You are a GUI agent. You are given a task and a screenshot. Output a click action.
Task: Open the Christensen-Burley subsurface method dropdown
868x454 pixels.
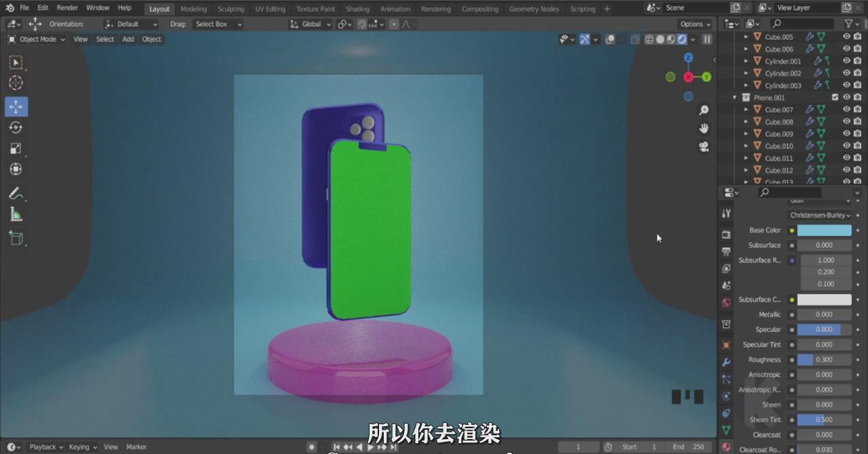coord(820,215)
